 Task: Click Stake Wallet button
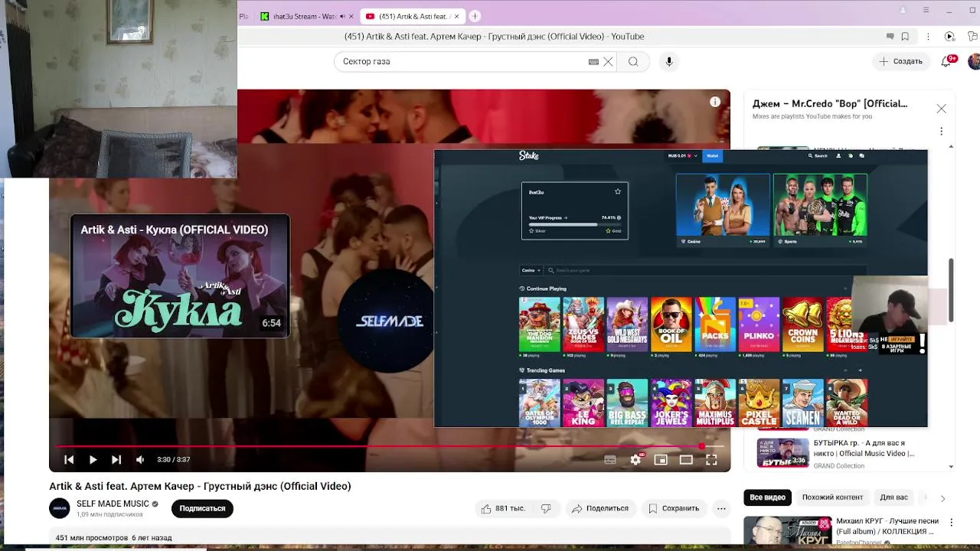click(x=713, y=155)
